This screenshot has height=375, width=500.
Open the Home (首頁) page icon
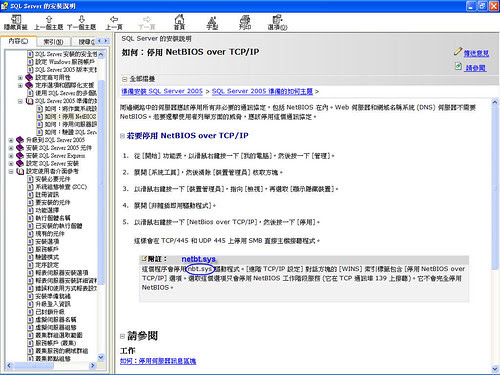[x=179, y=19]
